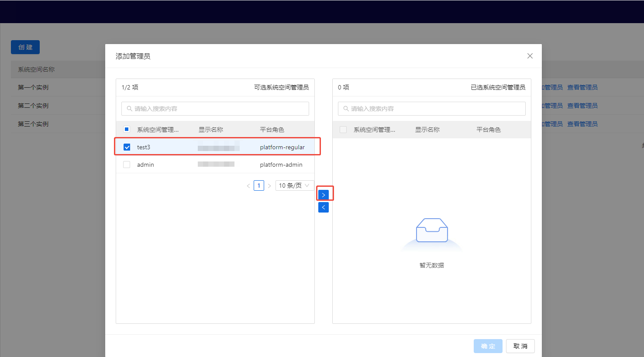The height and width of the screenshot is (357, 644).
Task: Open the 10 条/页 page size dropdown
Action: [x=295, y=185]
